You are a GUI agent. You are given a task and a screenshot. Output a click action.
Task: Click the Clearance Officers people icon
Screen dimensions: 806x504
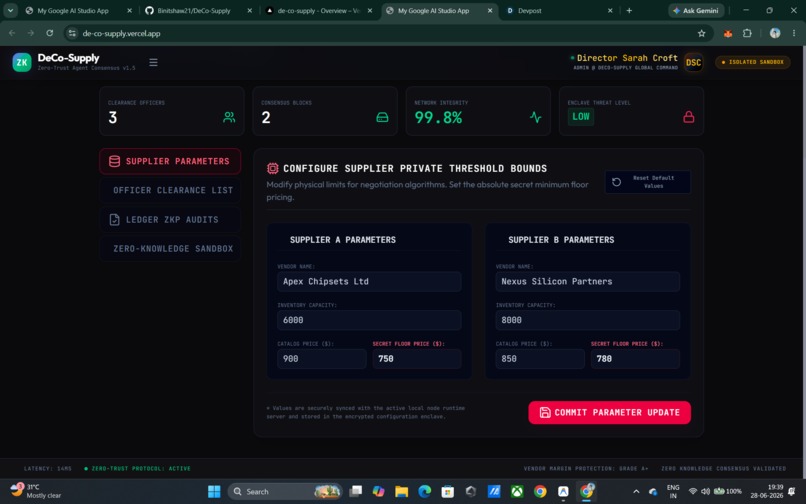click(229, 117)
